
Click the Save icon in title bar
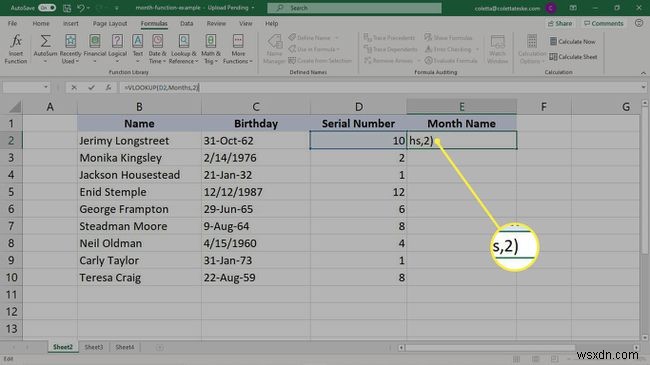67,8
